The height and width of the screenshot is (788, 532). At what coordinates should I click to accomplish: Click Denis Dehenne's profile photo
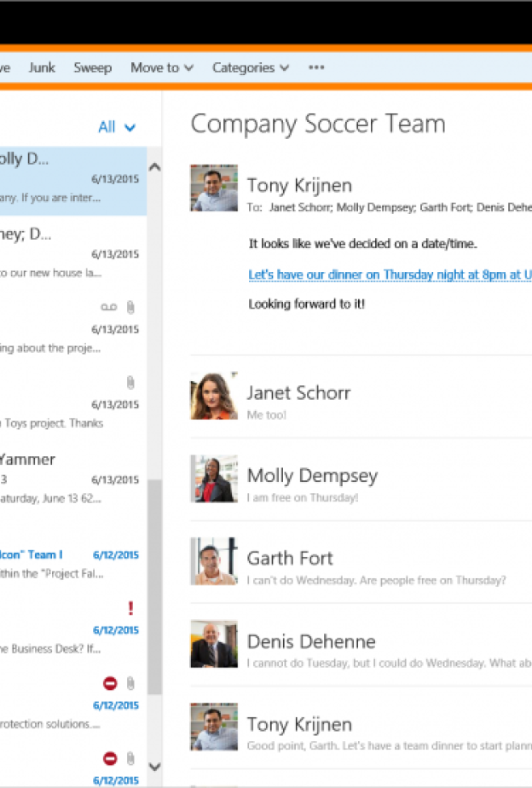click(214, 644)
